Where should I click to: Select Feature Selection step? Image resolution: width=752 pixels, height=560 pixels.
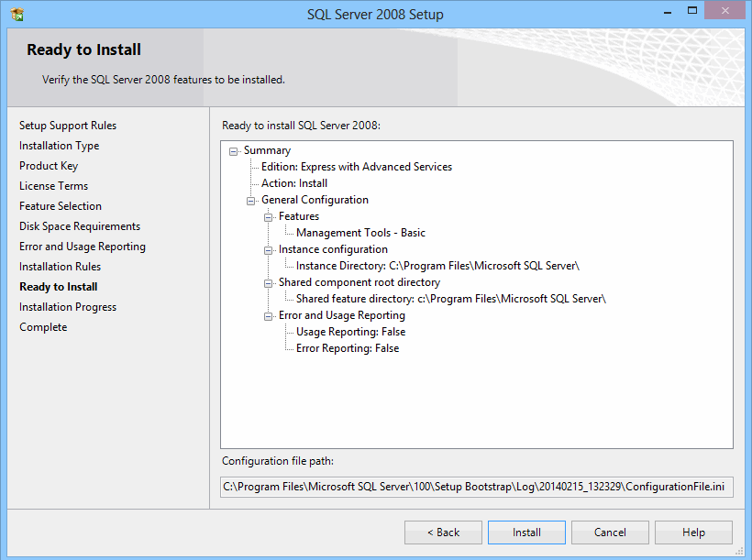coord(61,206)
